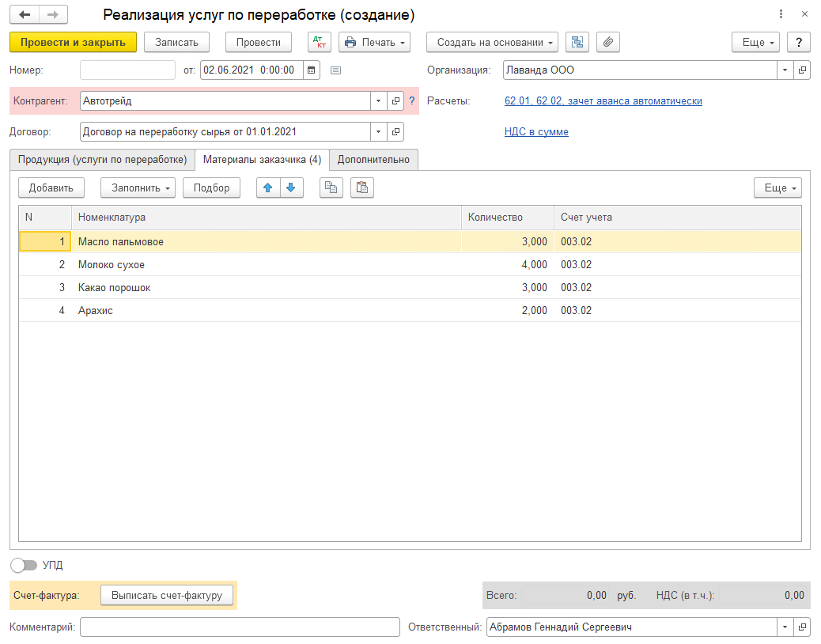Open calendar picker for document date
Screen dimensions: 821x644
311,70
